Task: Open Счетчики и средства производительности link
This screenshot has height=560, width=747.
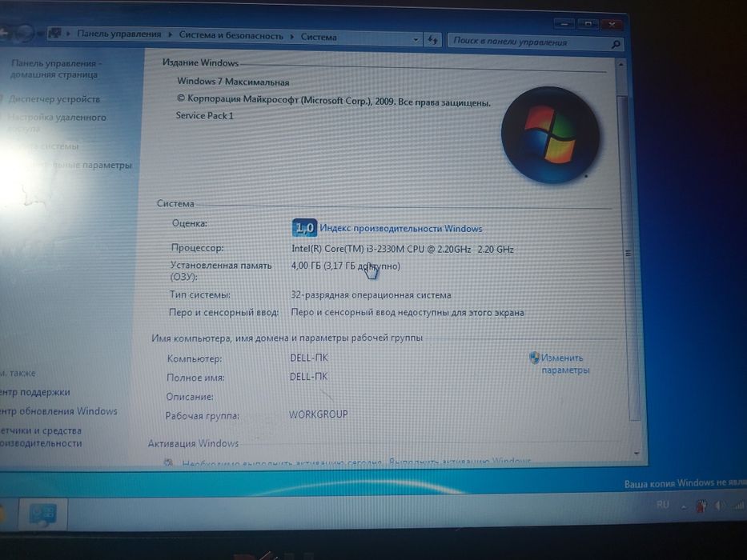Action: [41, 437]
